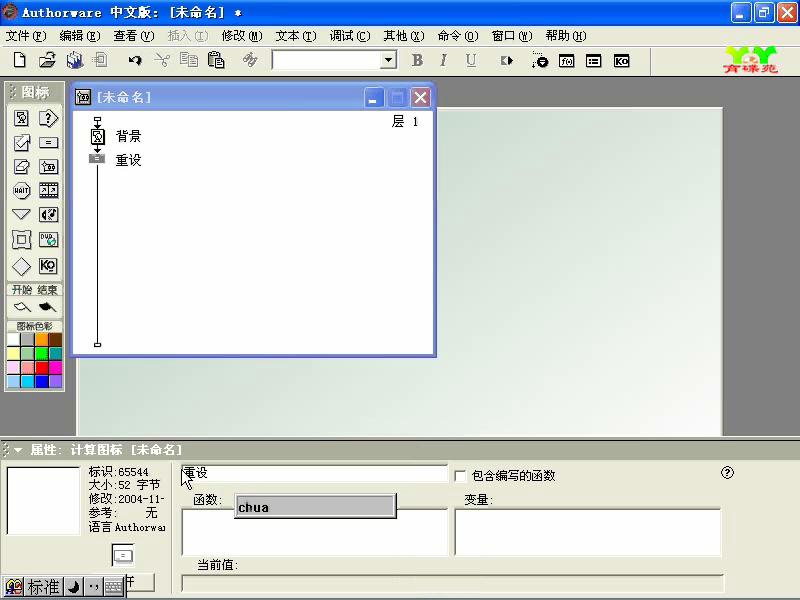800x600 pixels.
Task: Select the Decision diamond icon
Action: tap(21, 266)
